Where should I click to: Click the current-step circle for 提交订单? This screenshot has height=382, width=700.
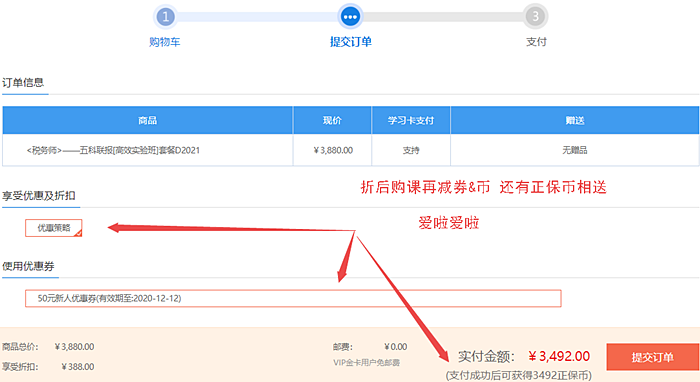click(350, 17)
